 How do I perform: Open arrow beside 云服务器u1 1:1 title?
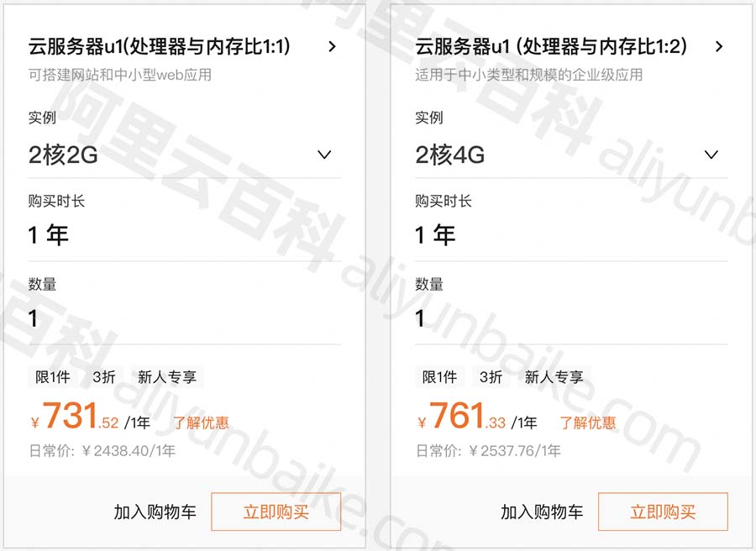332,47
